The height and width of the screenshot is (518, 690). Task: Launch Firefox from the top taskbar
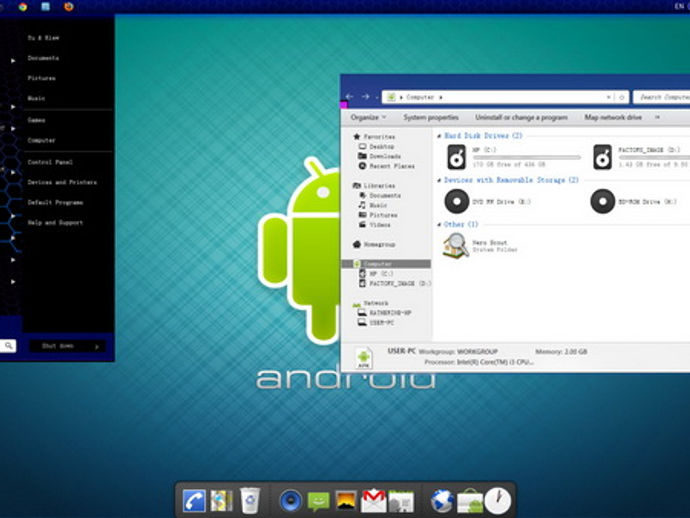[69, 7]
